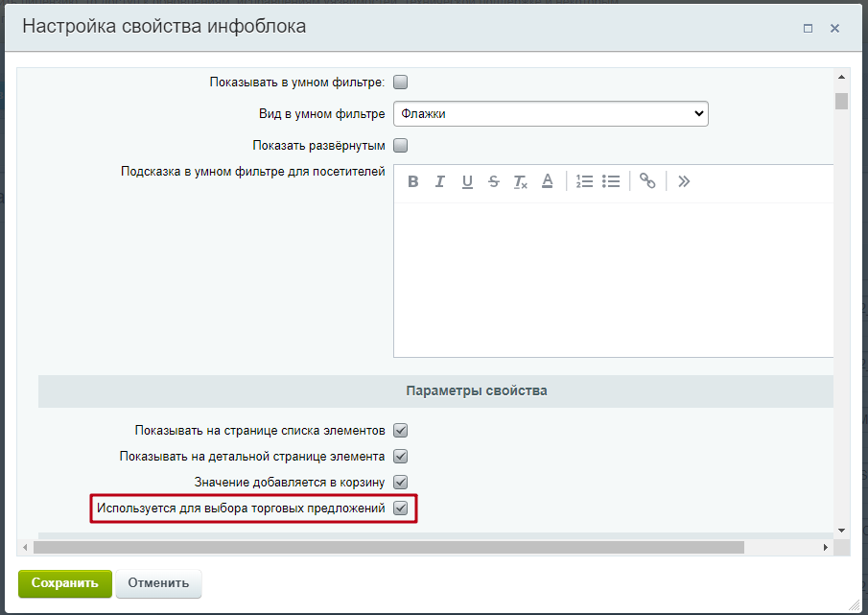868x615 pixels.
Task: Click horizontal scrollbar right arrow
Action: [826, 548]
